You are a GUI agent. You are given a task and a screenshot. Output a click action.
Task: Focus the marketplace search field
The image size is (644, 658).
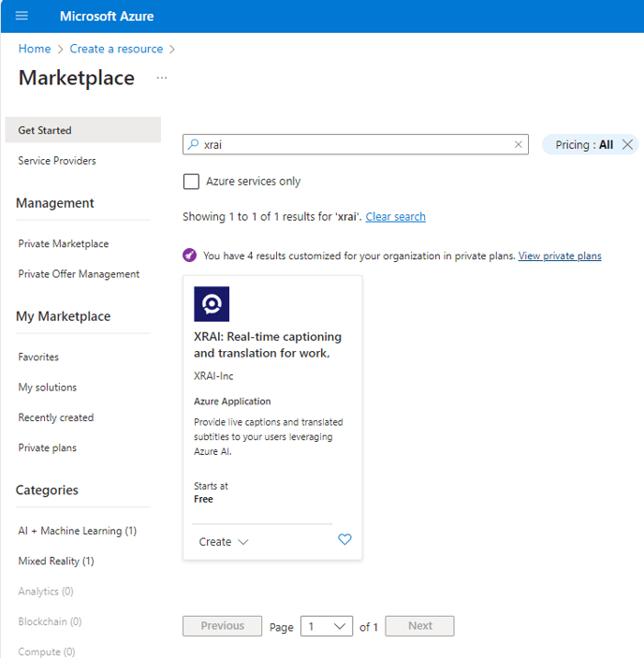356,144
